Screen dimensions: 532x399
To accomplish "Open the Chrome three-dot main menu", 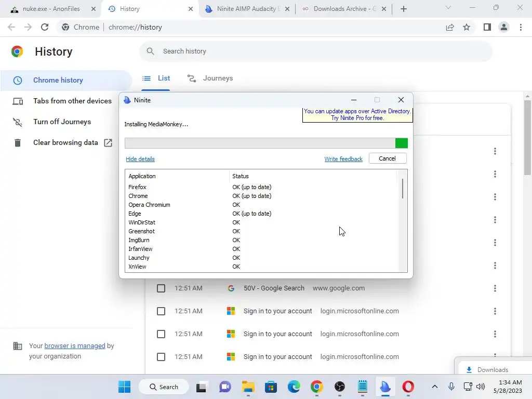I will (521, 27).
